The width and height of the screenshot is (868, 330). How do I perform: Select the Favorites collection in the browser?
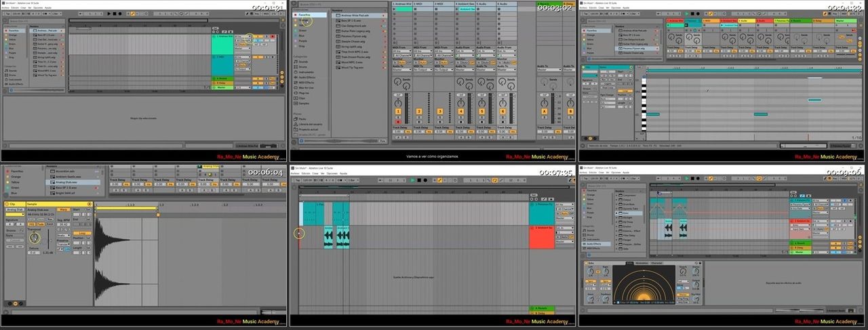click(304, 14)
